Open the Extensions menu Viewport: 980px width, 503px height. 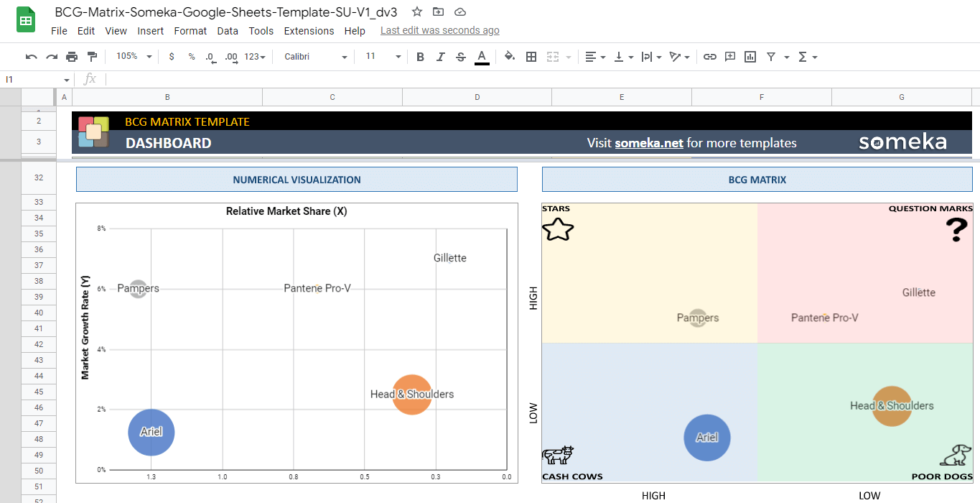[x=309, y=31]
